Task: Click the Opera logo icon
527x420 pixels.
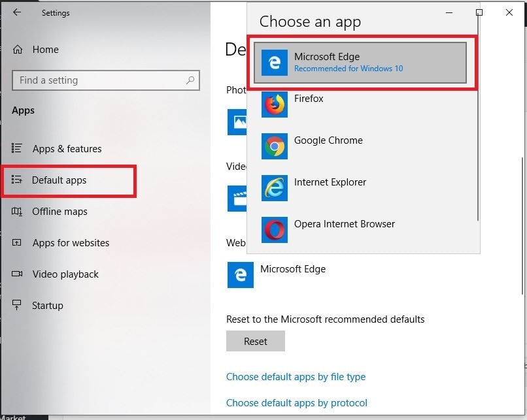Action: point(275,230)
